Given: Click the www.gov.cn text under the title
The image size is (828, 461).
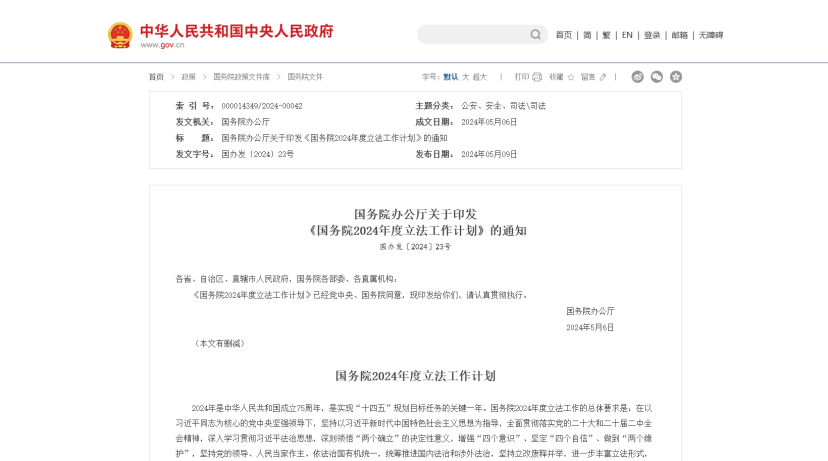Looking at the screenshot, I should (162, 45).
